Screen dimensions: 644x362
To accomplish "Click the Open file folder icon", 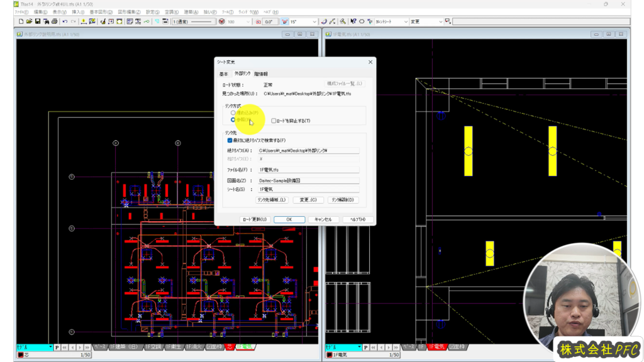I will point(29,21).
